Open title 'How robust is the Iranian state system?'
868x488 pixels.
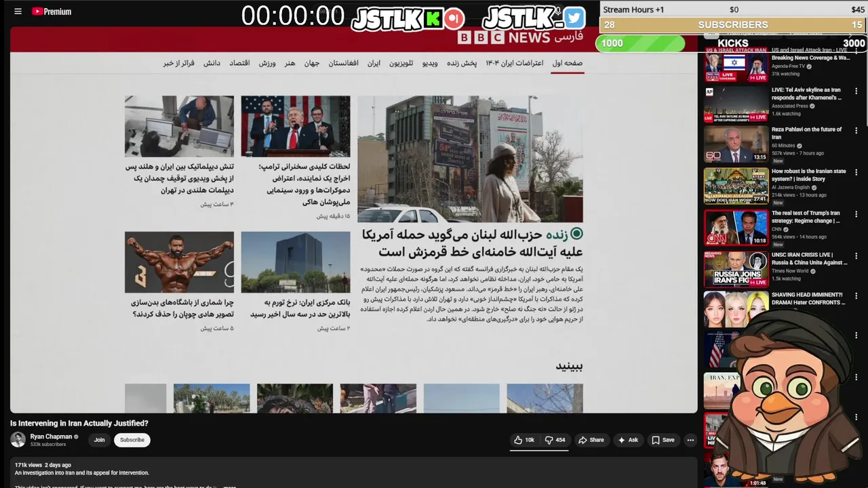(x=808, y=175)
